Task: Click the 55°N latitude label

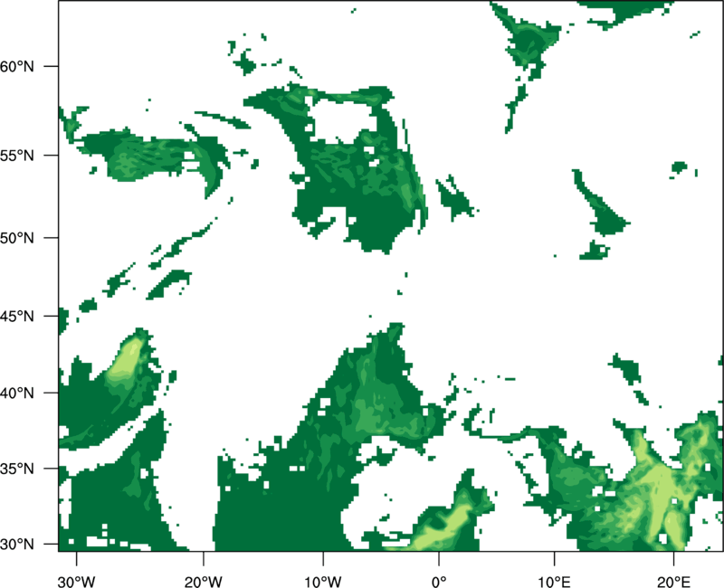Action: tap(17, 155)
